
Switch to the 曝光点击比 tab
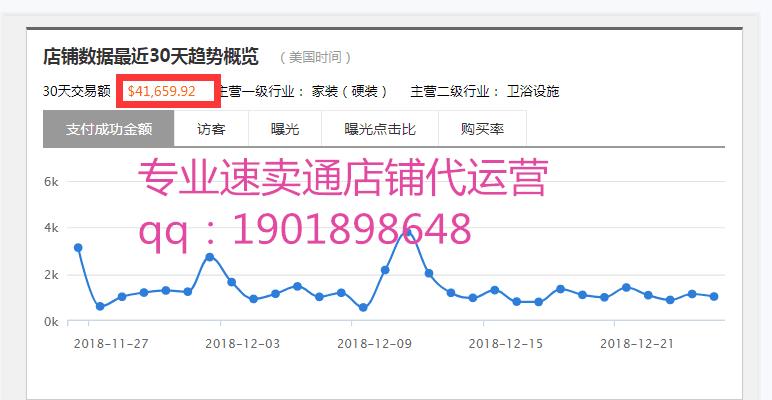380,129
